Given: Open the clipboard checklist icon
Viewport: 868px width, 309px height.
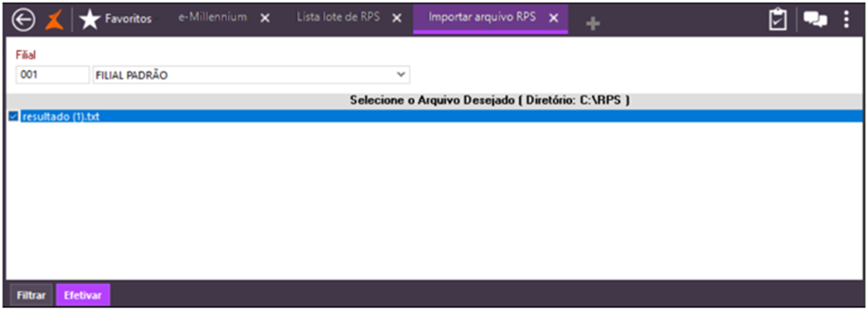Looking at the screenshot, I should pyautogui.click(x=778, y=19).
